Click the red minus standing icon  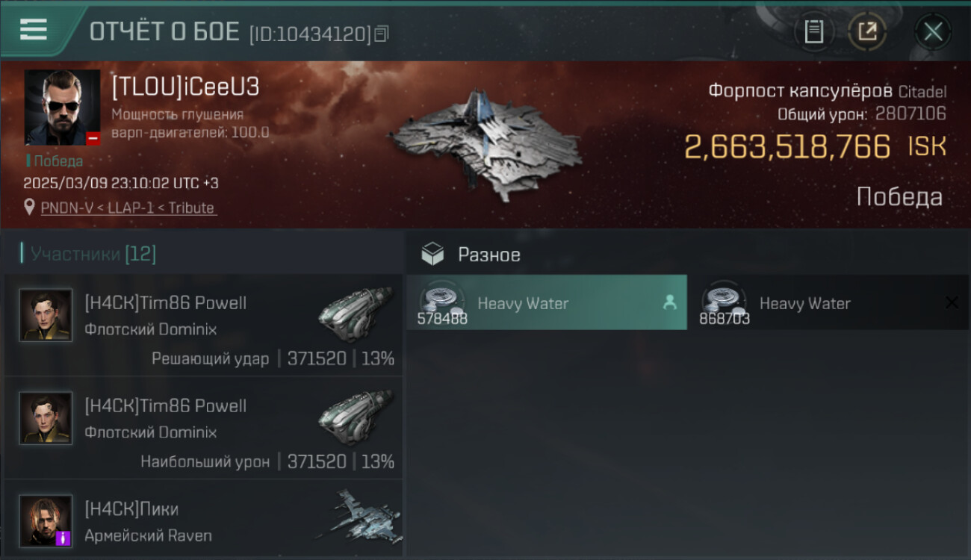(x=93, y=138)
